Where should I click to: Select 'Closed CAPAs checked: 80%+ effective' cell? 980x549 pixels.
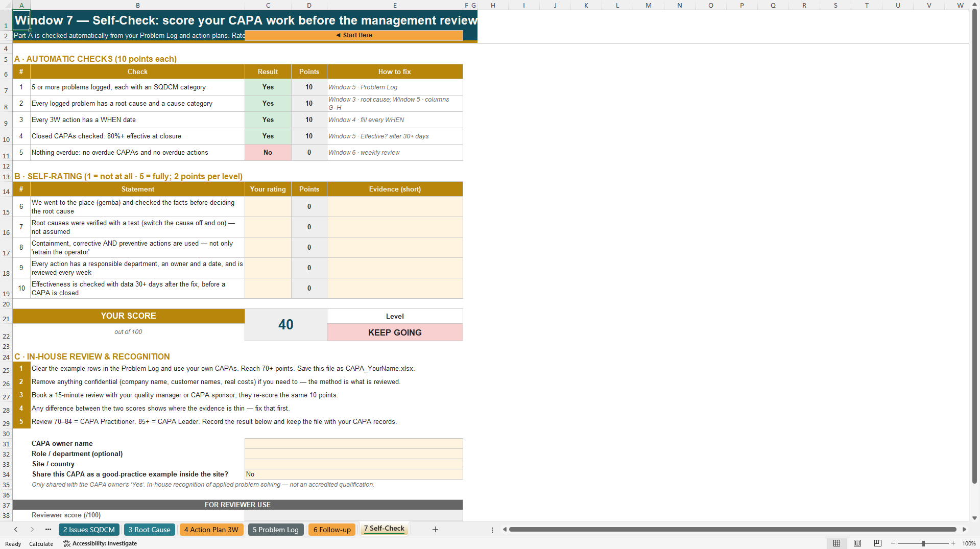(137, 136)
